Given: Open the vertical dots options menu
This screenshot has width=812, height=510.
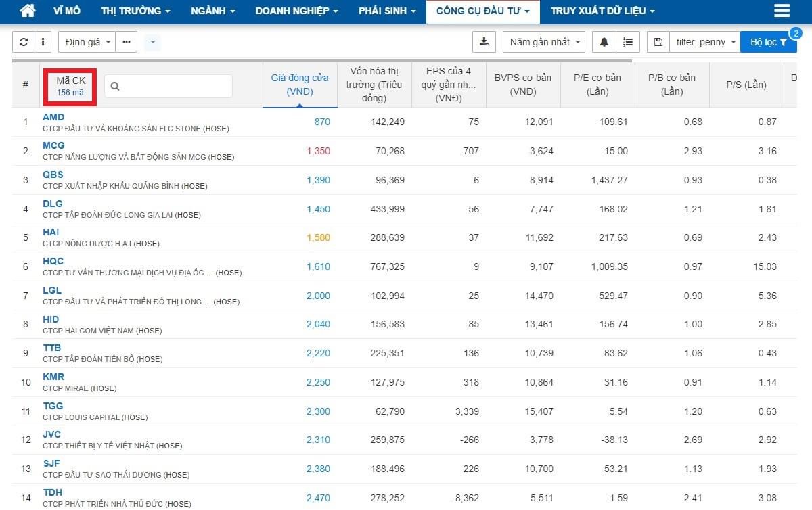Looking at the screenshot, I should (43, 42).
